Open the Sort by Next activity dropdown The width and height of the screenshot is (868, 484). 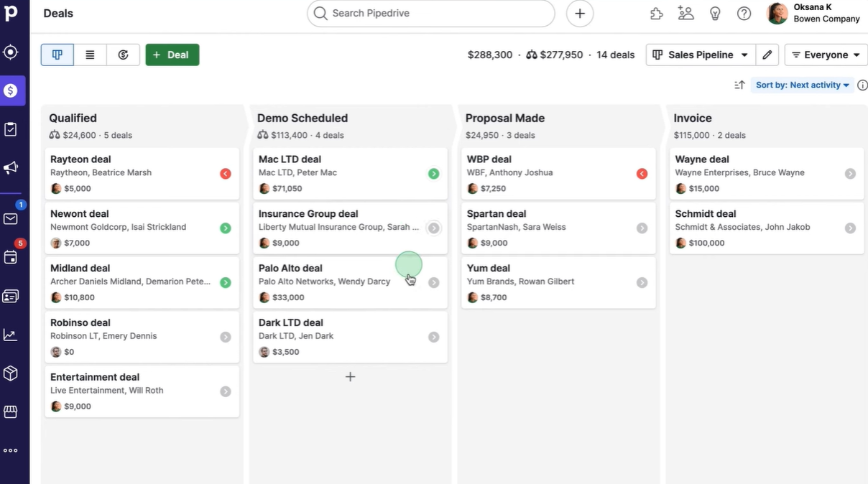click(801, 84)
